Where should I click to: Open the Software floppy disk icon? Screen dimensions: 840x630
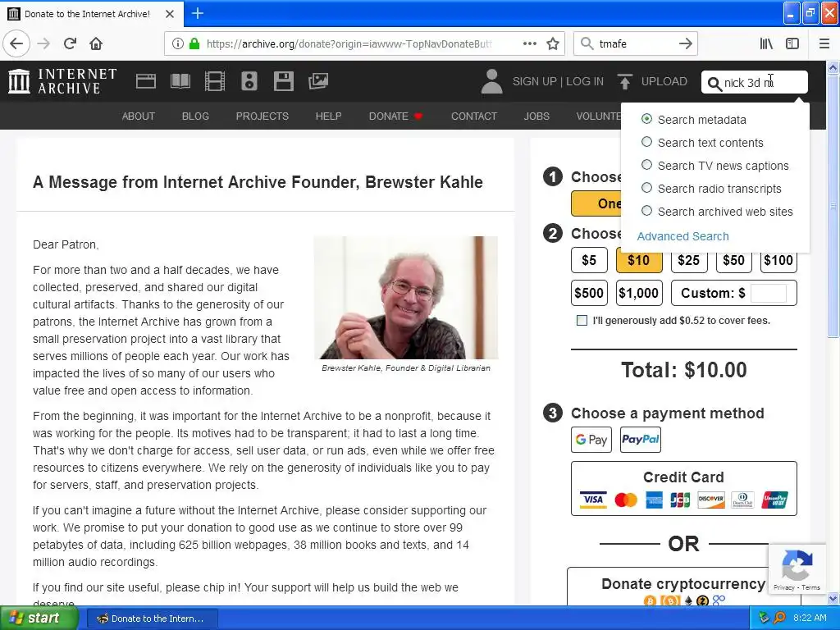pyautogui.click(x=283, y=81)
